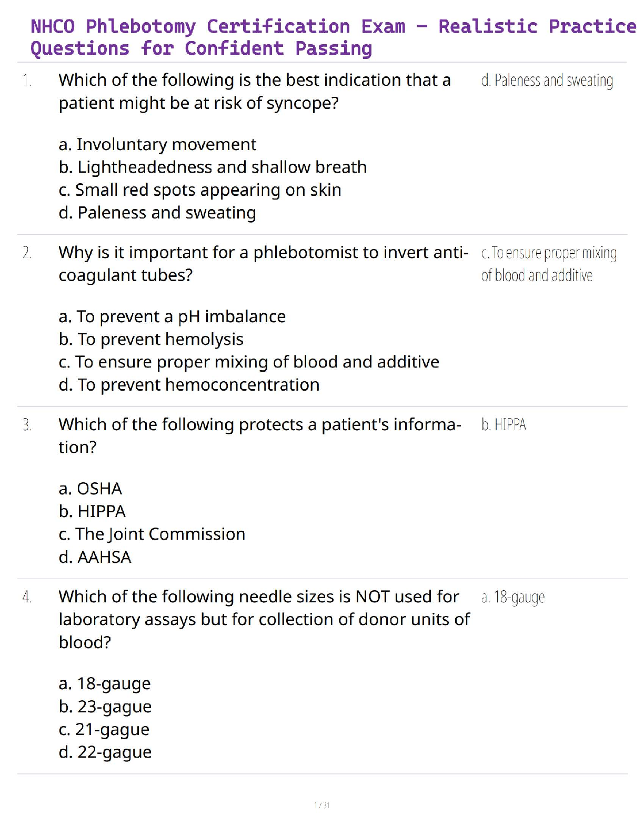Click question number 1 in the margin

point(27,81)
